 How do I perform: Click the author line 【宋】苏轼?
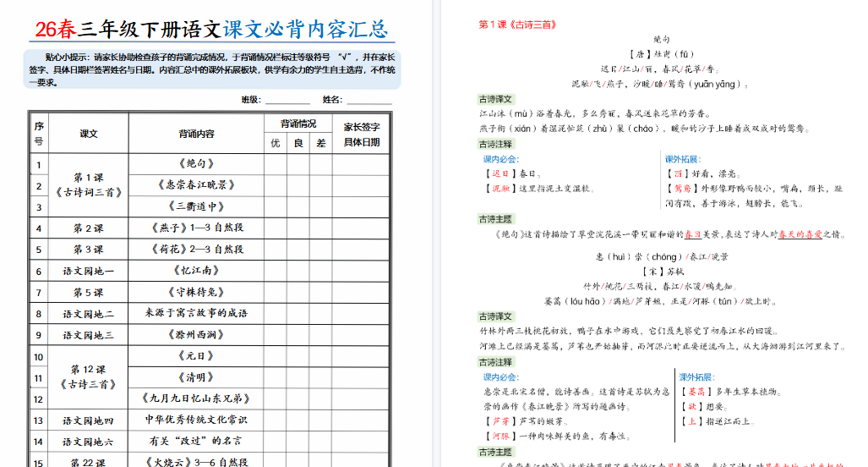click(663, 272)
